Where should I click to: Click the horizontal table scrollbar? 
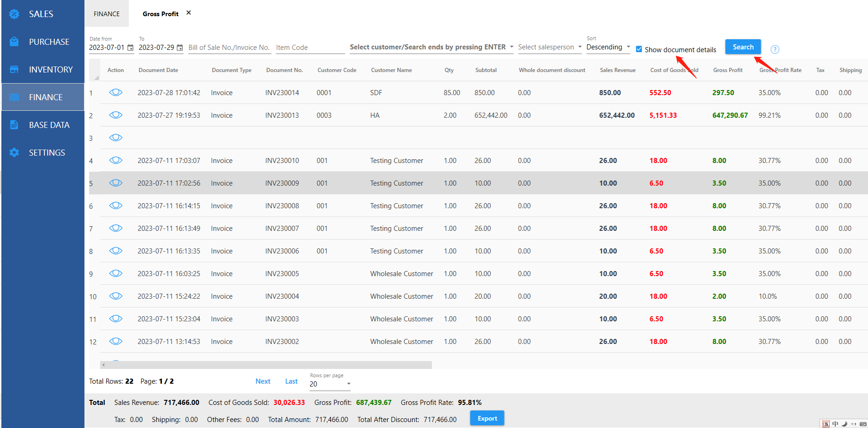tap(266, 365)
